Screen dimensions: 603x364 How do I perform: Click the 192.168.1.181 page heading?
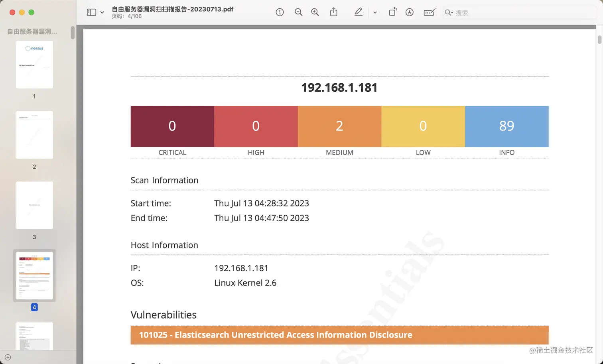pos(339,88)
